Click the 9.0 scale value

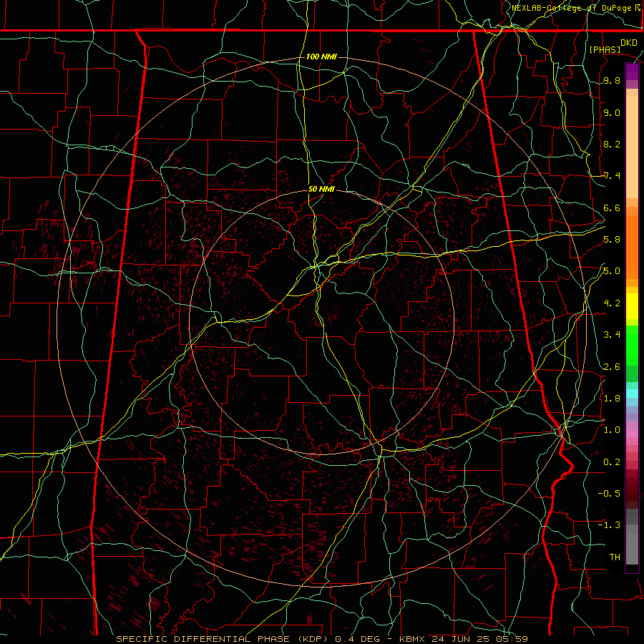pos(612,112)
